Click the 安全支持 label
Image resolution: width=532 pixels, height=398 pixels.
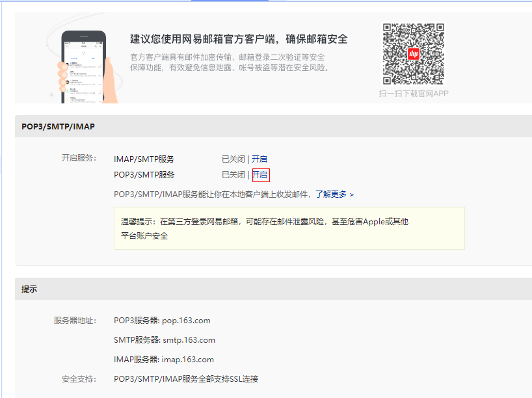click(79, 378)
